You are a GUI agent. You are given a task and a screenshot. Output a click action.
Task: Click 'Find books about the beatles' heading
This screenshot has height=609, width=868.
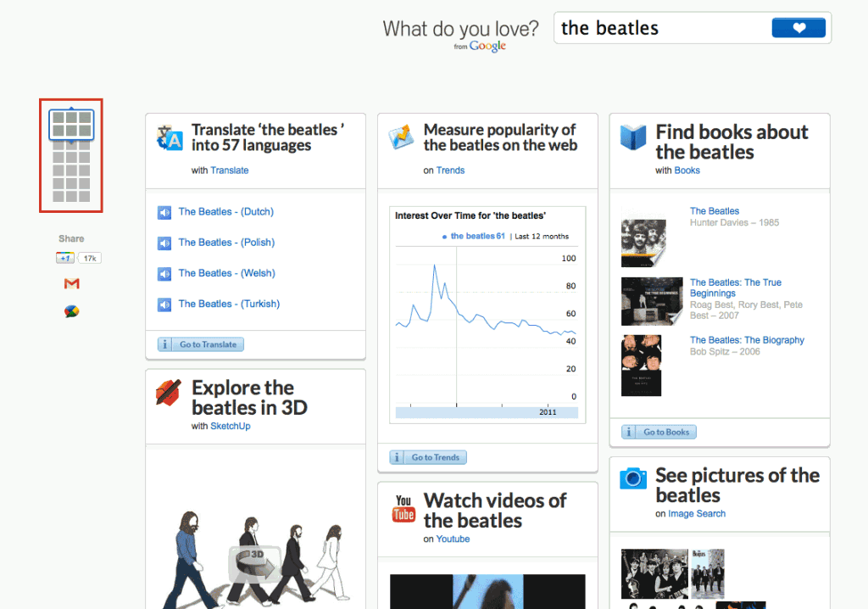[732, 142]
